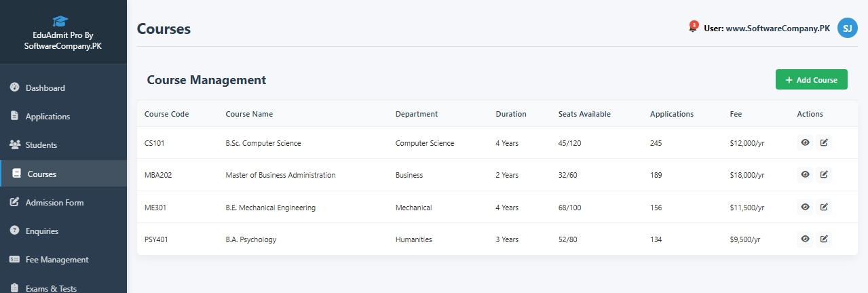Edit the MBA202 course with pencil icon

(824, 174)
